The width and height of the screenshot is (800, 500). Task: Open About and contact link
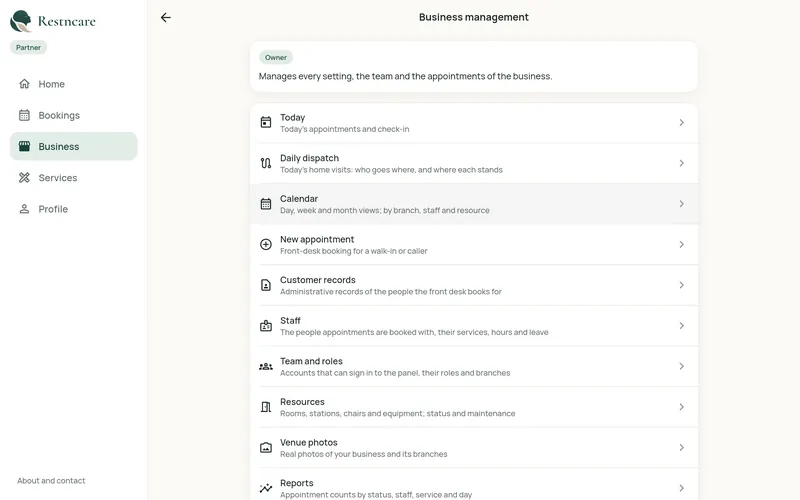(x=51, y=481)
